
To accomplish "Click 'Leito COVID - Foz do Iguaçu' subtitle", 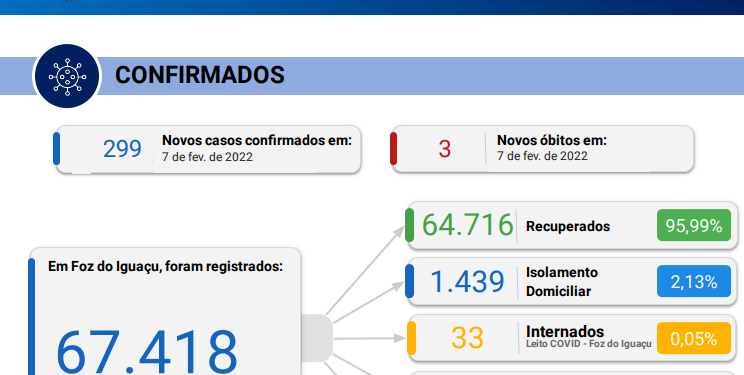I will (x=589, y=344).
